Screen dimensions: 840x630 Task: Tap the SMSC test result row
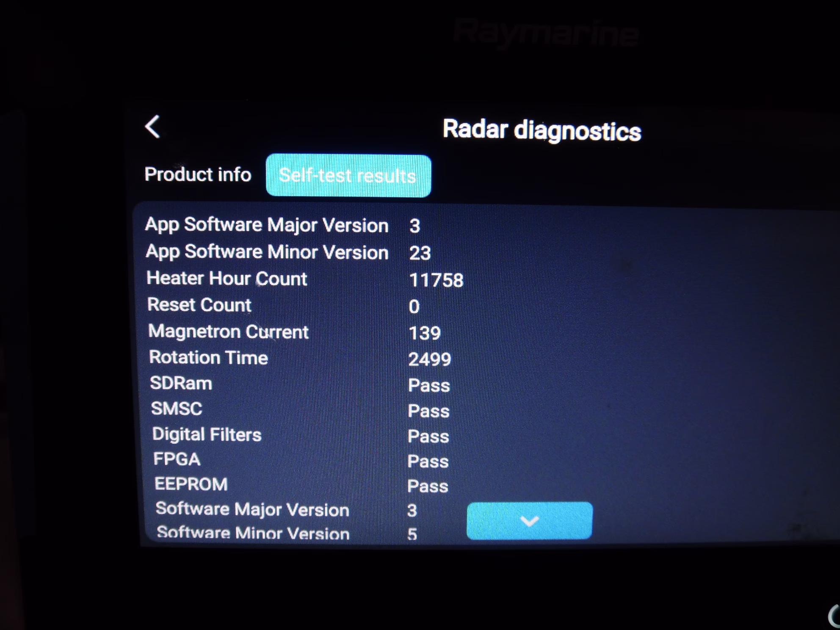177,409
